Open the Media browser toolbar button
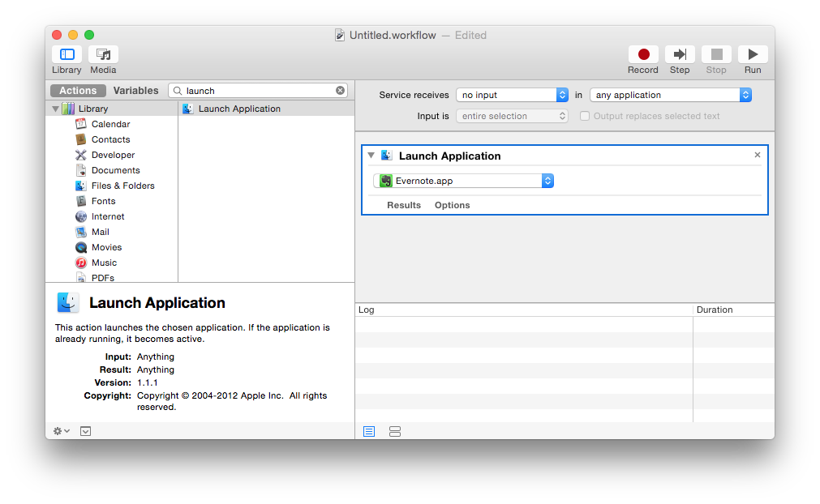820x504 pixels. tap(103, 54)
